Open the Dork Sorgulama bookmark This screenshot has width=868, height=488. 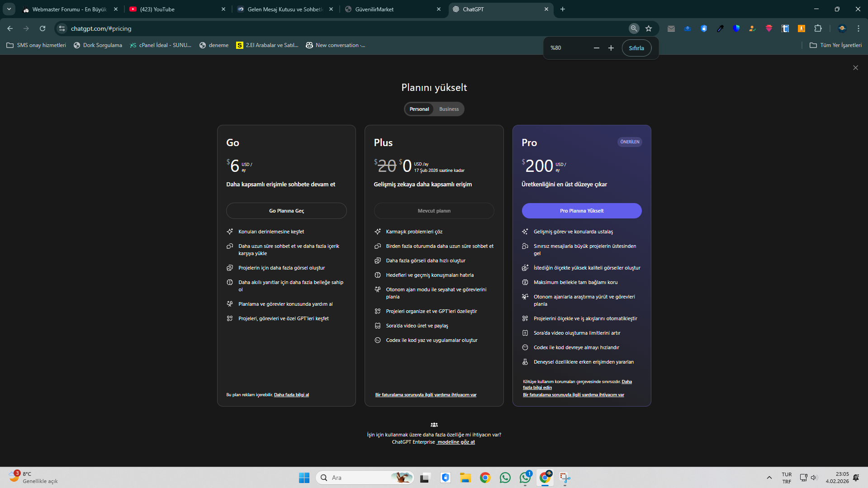click(x=98, y=45)
